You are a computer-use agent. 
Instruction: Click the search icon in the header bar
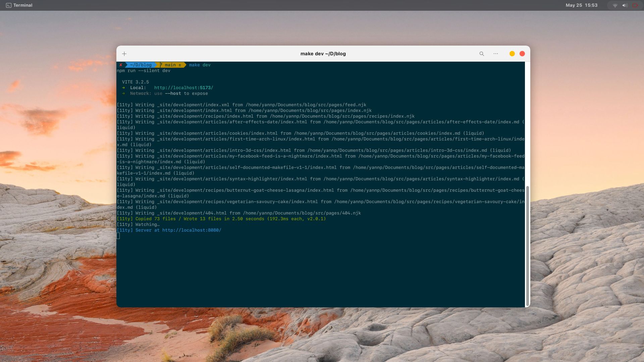point(482,54)
